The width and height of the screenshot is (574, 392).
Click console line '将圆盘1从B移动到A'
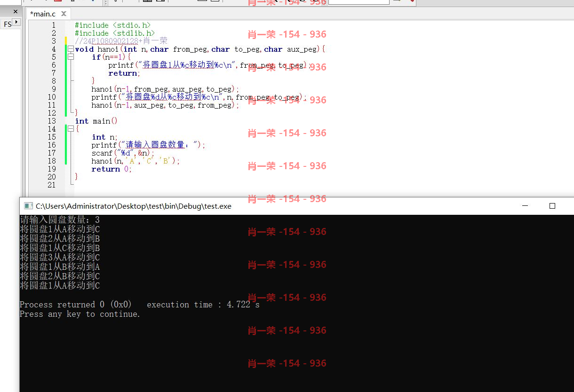[60, 267]
